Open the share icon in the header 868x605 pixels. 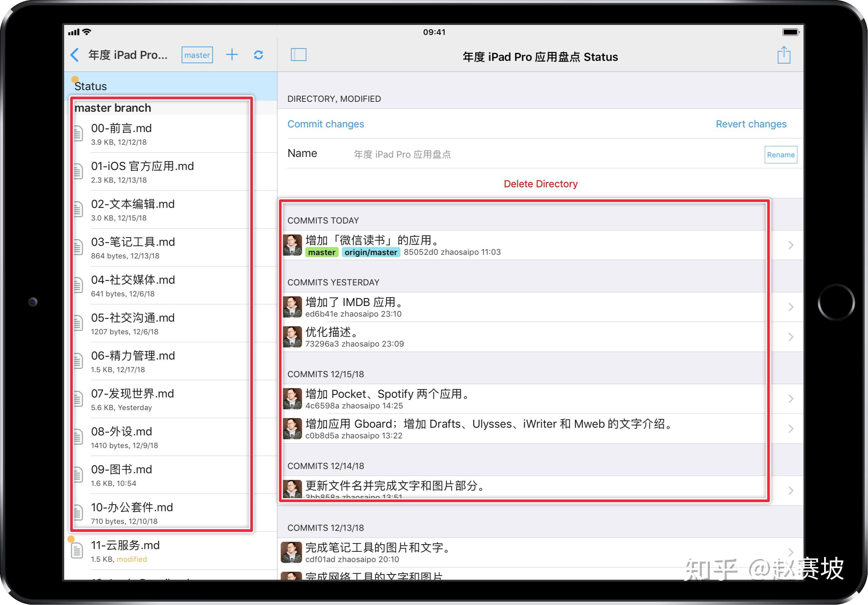pos(784,55)
